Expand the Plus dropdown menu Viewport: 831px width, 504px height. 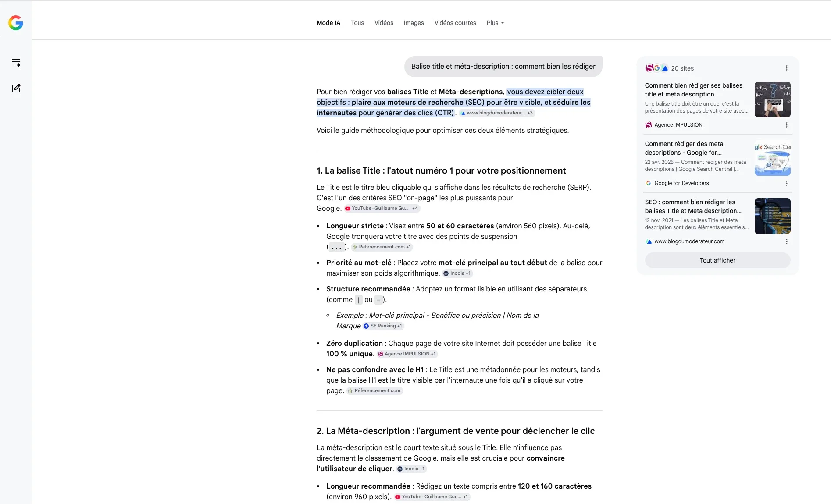(x=495, y=23)
